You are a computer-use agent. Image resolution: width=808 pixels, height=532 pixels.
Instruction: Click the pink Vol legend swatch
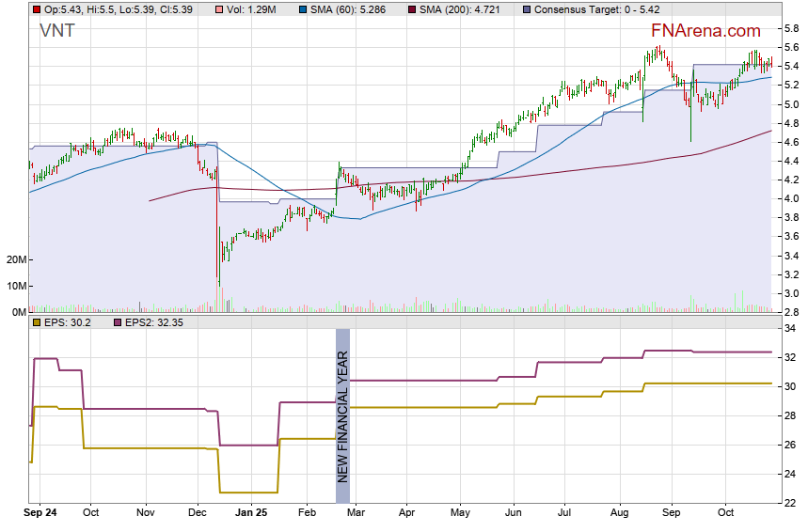click(218, 8)
